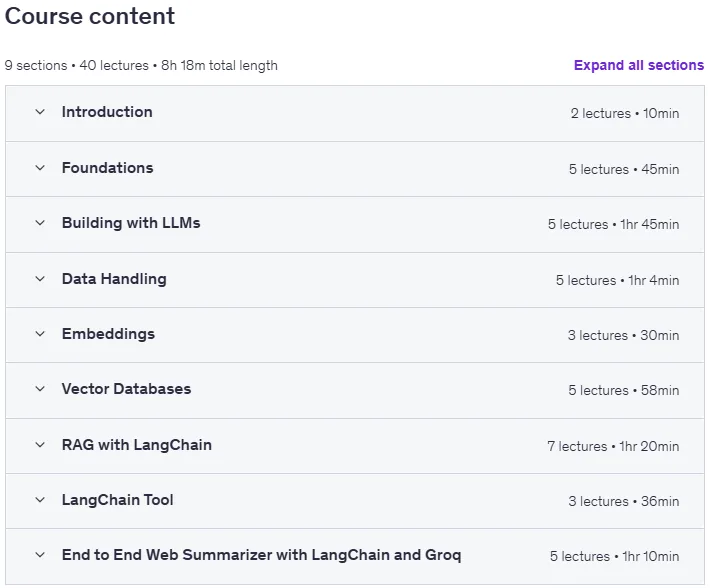Expand the Foundations section chevron
The width and height of the screenshot is (710, 588).
tap(40, 168)
